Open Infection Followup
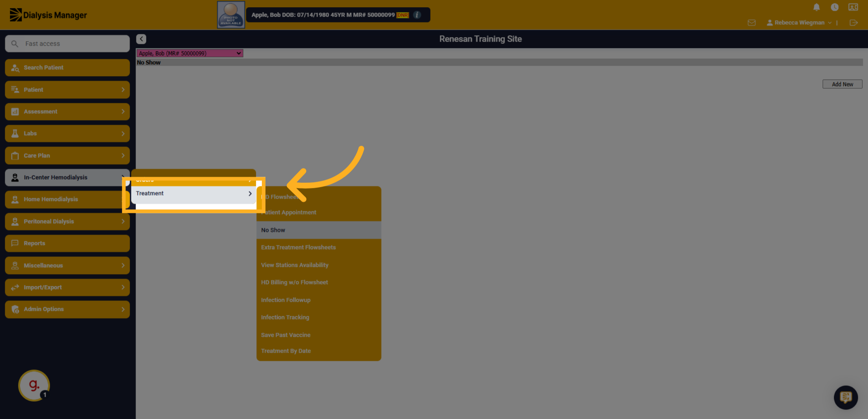868x419 pixels. [x=319, y=300]
